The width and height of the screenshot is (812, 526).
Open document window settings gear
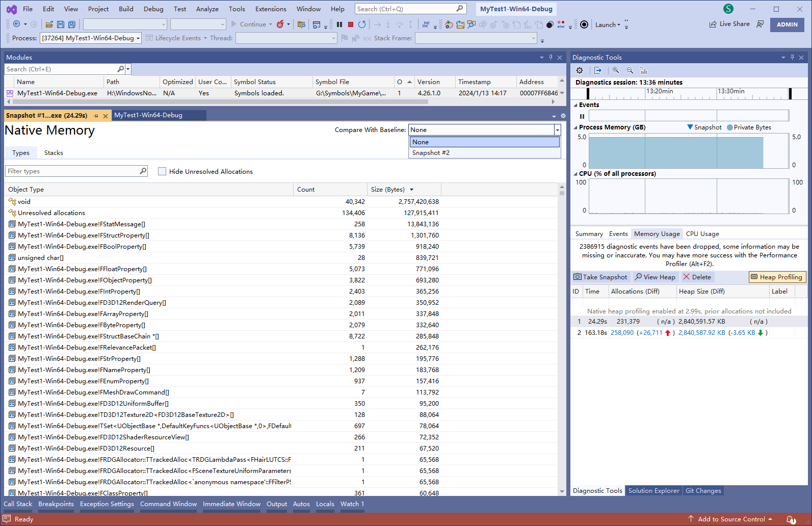coord(563,116)
